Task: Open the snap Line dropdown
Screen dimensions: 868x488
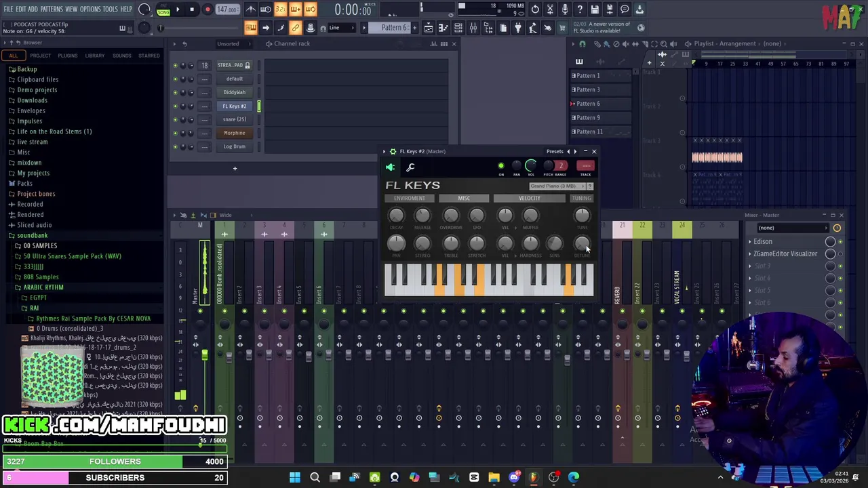Action: (342, 28)
